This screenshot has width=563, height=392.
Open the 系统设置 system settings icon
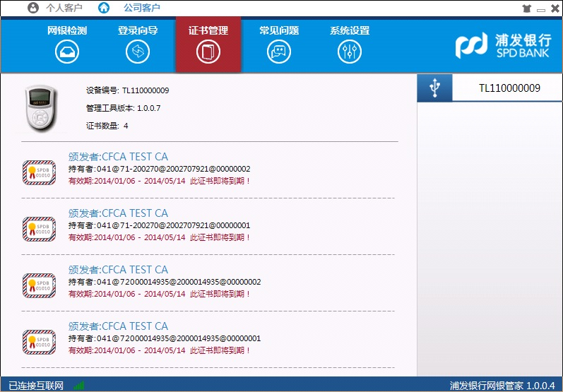coord(350,51)
